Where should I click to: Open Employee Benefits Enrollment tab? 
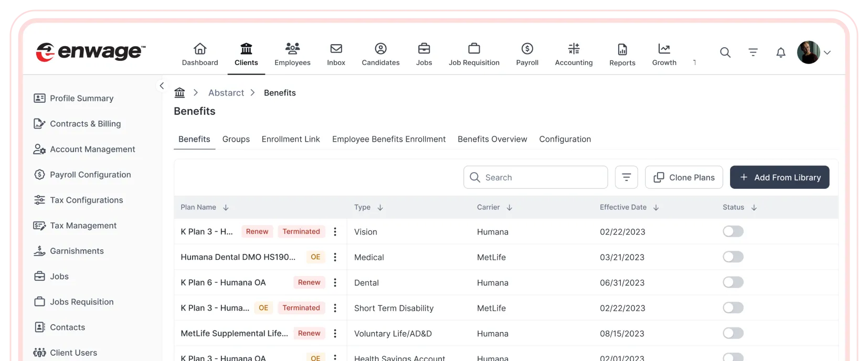pyautogui.click(x=389, y=139)
